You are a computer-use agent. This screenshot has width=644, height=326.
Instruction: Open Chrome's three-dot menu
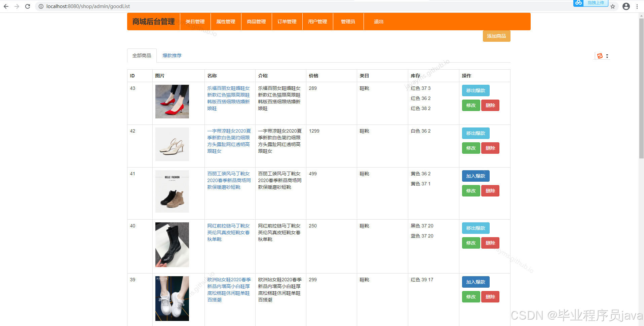point(637,6)
